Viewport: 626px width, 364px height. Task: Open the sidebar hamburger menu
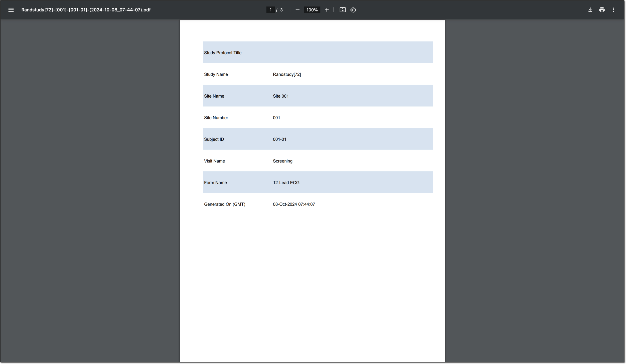click(x=11, y=10)
